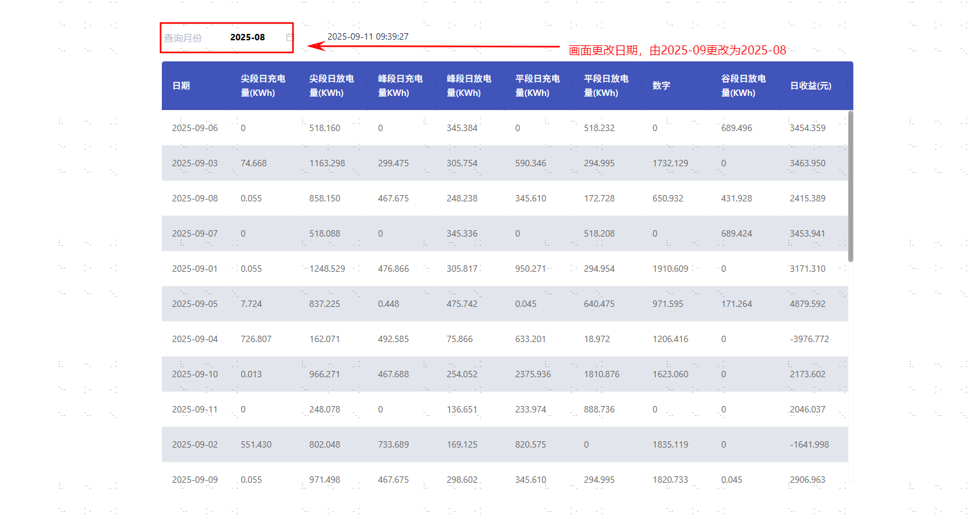980x532 pixels.
Task: Click the 峰段日充电量(KWh) column header
Action: click(400, 86)
